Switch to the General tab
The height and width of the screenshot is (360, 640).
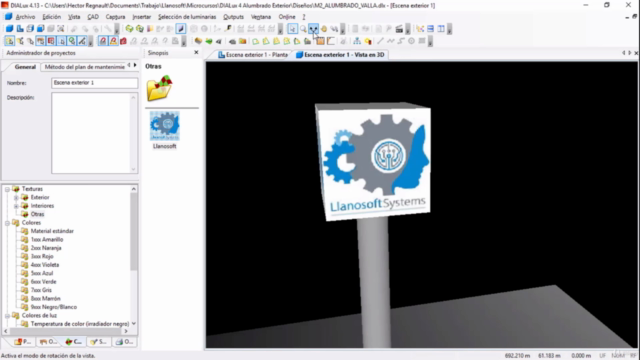tap(25, 67)
